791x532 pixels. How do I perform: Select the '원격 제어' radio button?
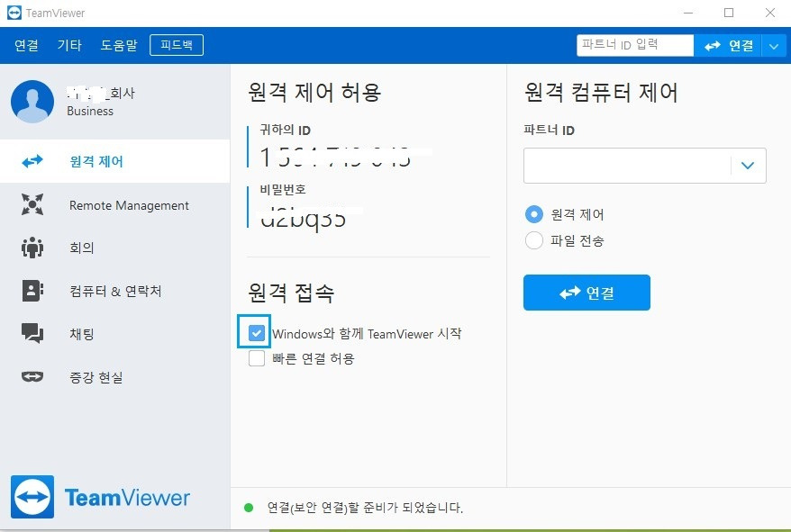pyautogui.click(x=533, y=214)
